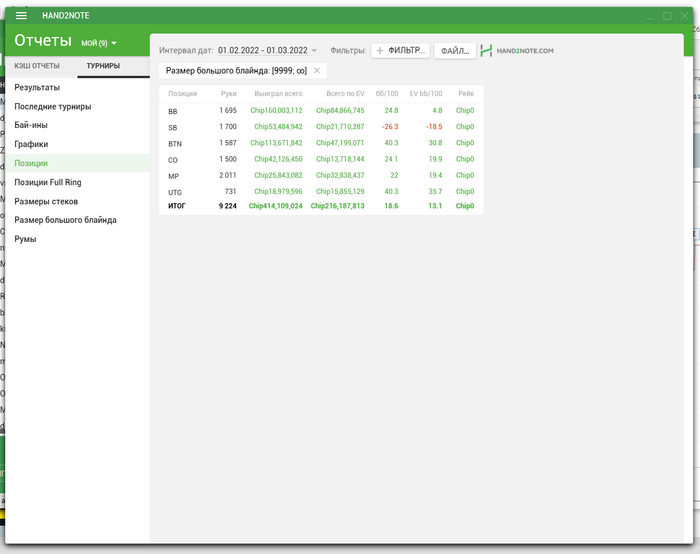The width and height of the screenshot is (700, 554).
Task: Sort by the EV bb/100 column header
Action: coord(426,93)
